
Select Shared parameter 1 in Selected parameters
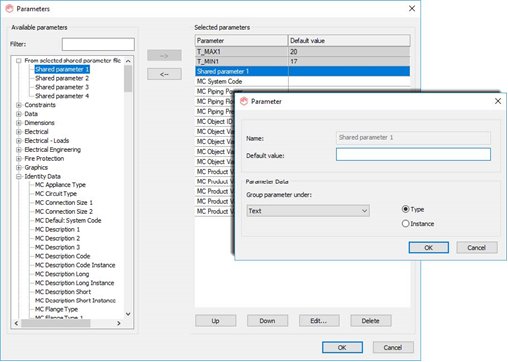click(302, 71)
